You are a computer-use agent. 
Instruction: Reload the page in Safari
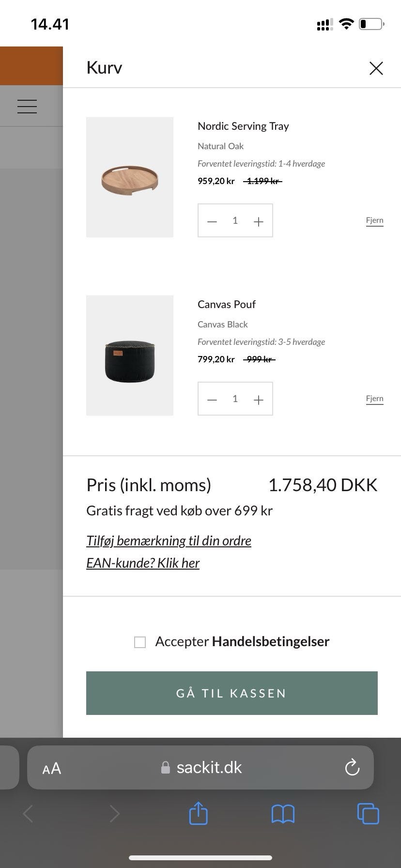pos(352,767)
